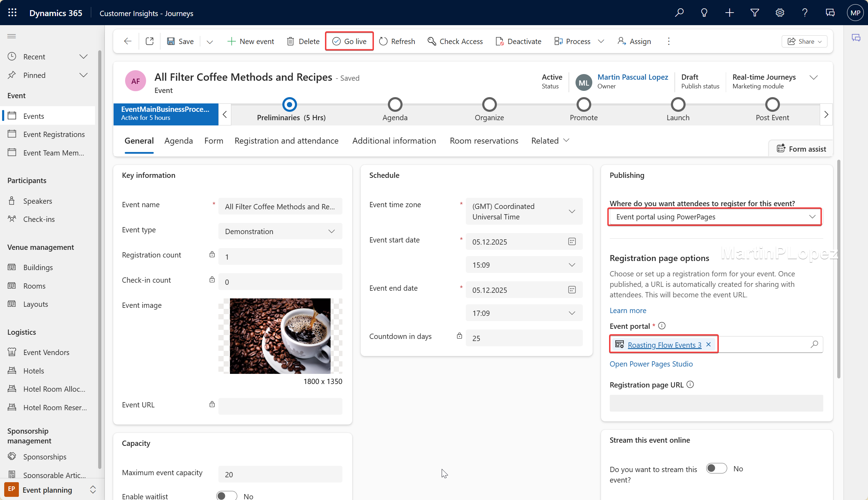Open attendee registration location dropdown
This screenshot has width=868, height=500.
click(715, 217)
